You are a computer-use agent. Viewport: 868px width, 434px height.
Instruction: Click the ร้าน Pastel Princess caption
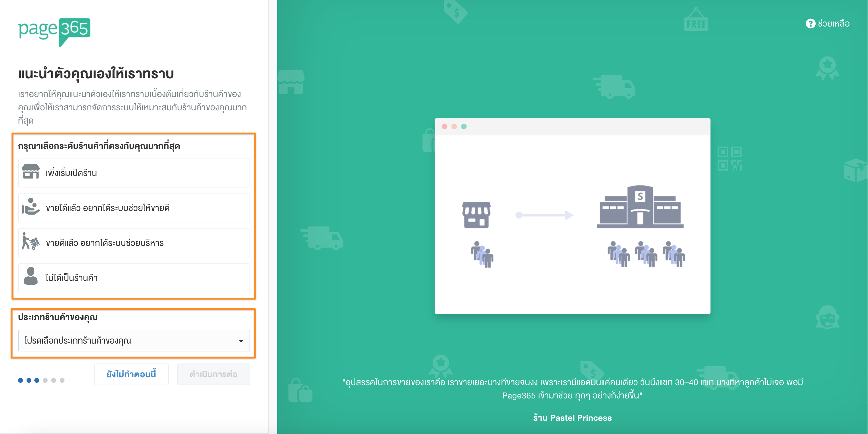(x=572, y=418)
